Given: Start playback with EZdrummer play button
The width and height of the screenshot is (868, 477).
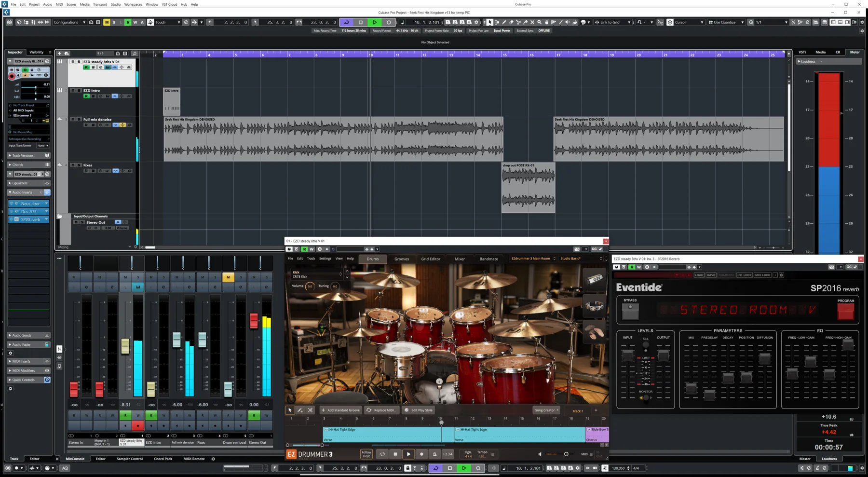Looking at the screenshot, I should click(x=408, y=454).
